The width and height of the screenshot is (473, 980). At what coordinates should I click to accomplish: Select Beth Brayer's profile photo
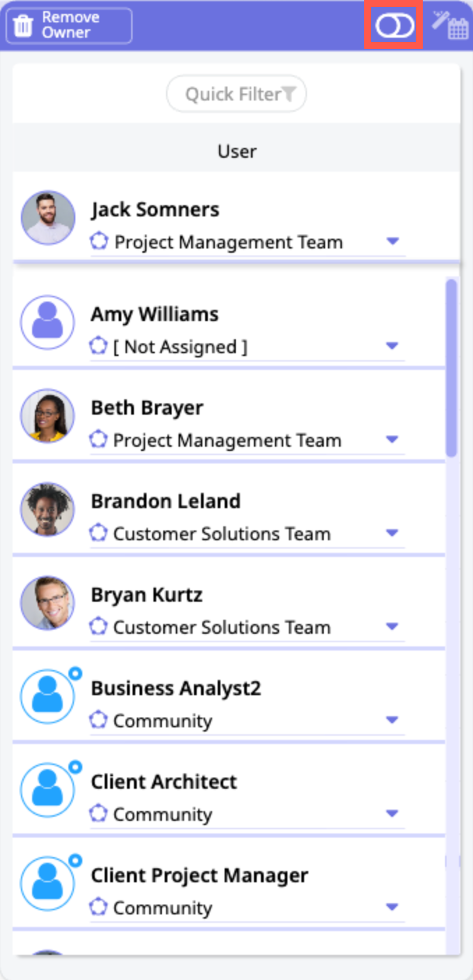tap(47, 416)
